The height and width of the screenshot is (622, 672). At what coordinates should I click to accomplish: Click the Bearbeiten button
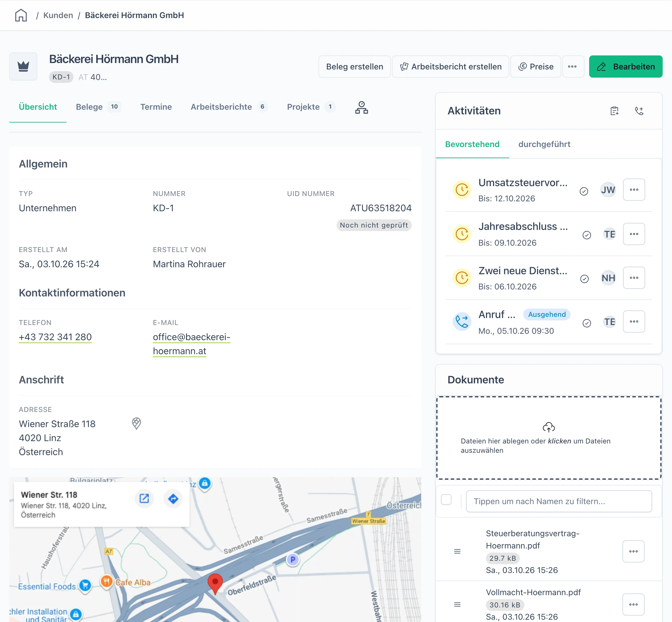626,67
